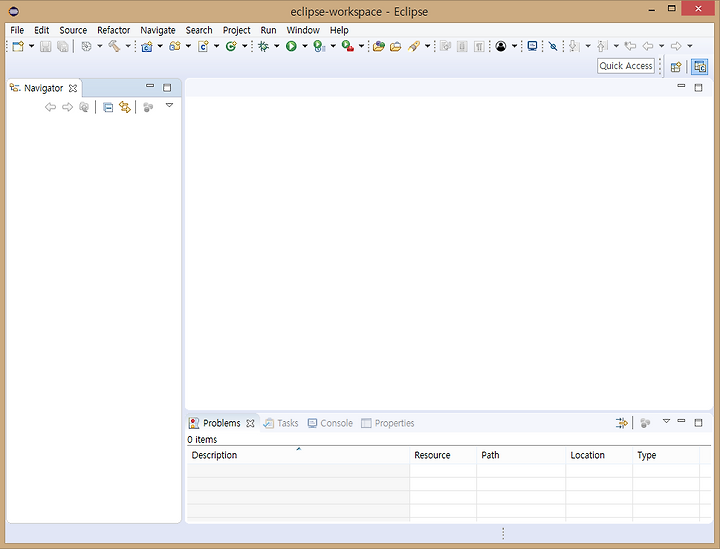The image size is (720, 549).
Task: Maximize the Navigator view panel
Action: [x=167, y=88]
